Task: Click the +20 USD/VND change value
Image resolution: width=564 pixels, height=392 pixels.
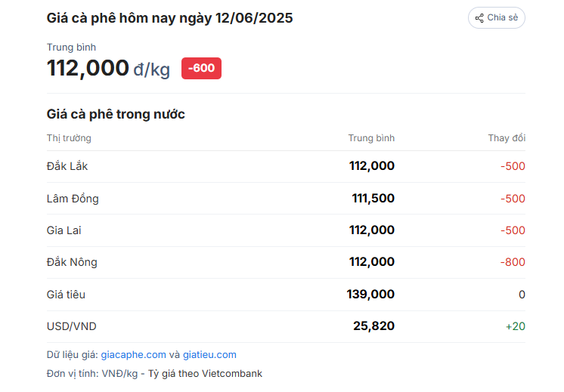Action: pyautogui.click(x=516, y=326)
